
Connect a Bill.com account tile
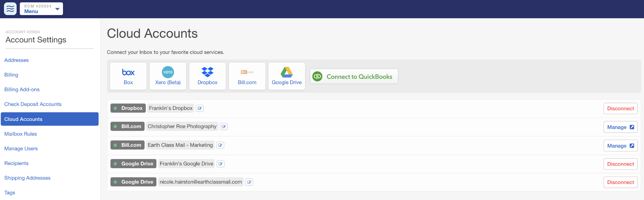pos(247,76)
